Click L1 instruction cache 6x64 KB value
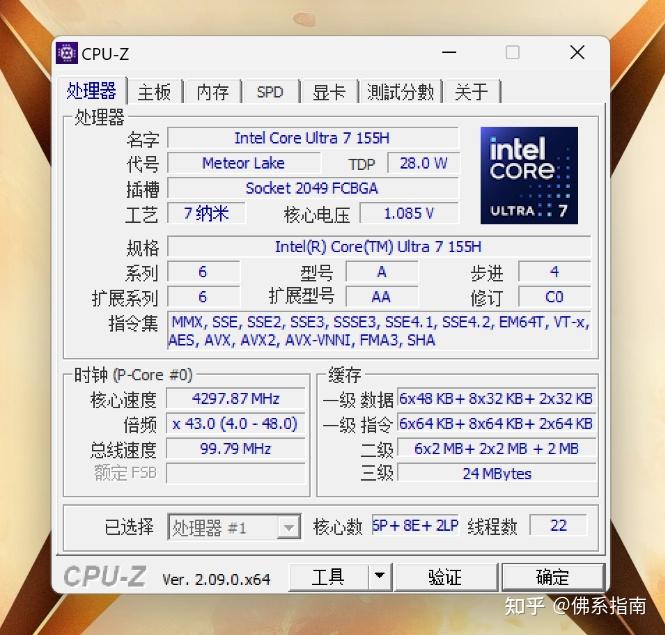The image size is (665, 635). (x=496, y=423)
